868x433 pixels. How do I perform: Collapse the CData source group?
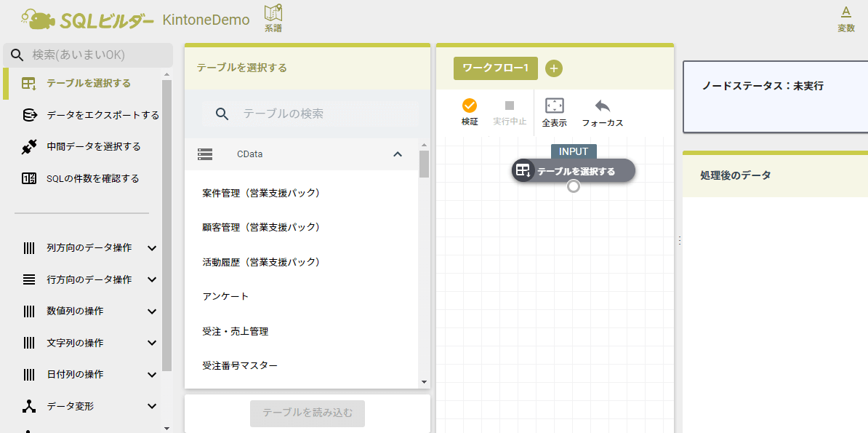397,154
